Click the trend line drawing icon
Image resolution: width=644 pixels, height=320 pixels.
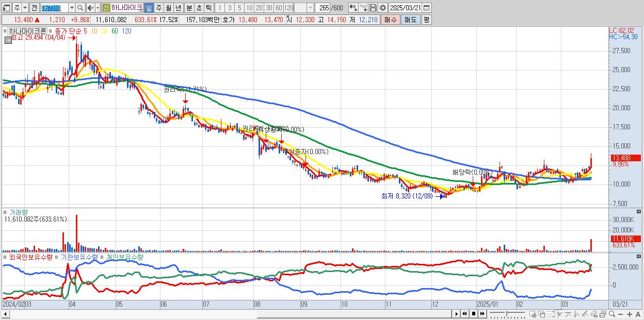[568, 314]
